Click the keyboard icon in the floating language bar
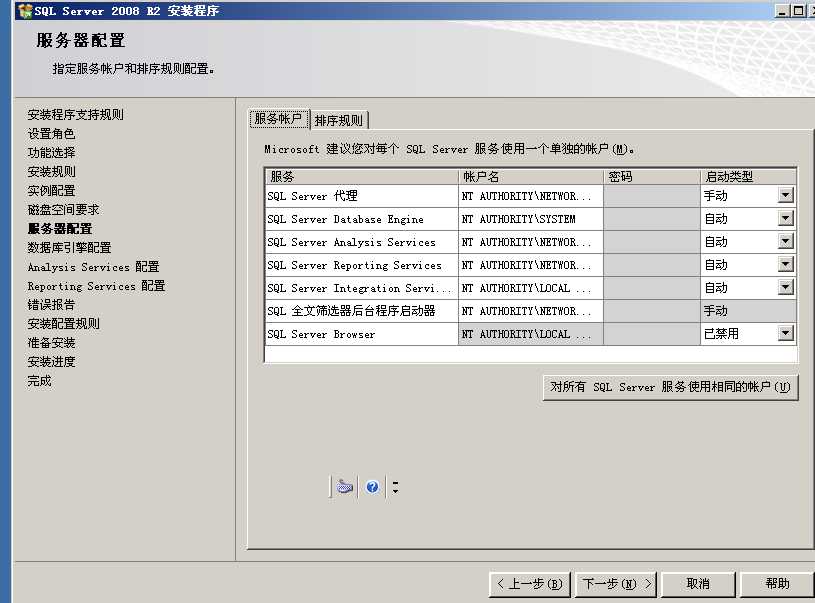This screenshot has width=815, height=603. pos(345,487)
